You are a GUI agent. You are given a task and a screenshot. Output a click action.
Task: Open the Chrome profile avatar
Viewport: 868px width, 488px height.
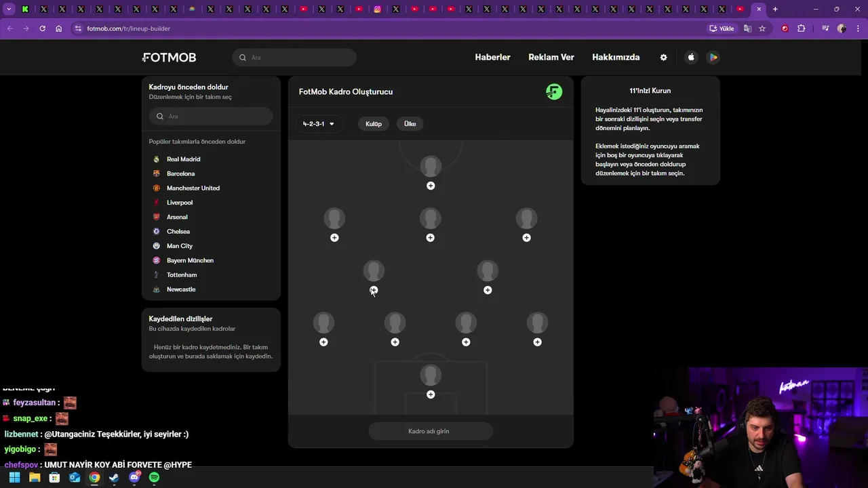(x=842, y=28)
